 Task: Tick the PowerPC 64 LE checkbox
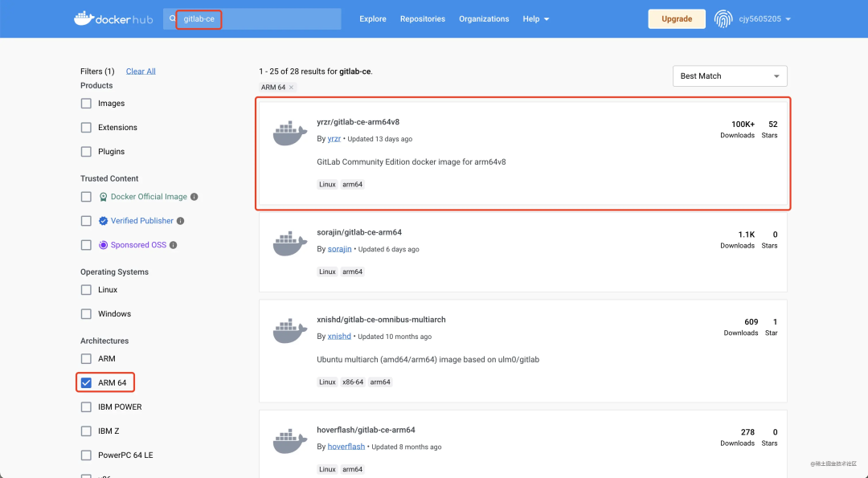coord(86,456)
